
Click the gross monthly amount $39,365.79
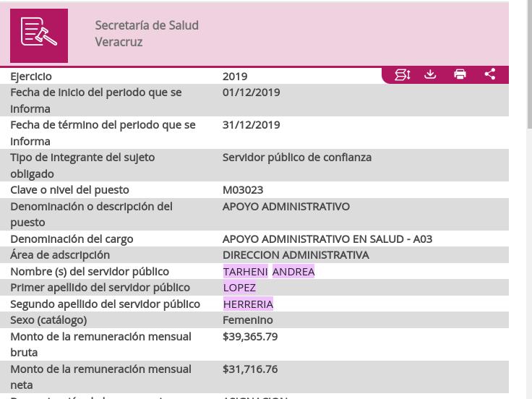(x=250, y=337)
